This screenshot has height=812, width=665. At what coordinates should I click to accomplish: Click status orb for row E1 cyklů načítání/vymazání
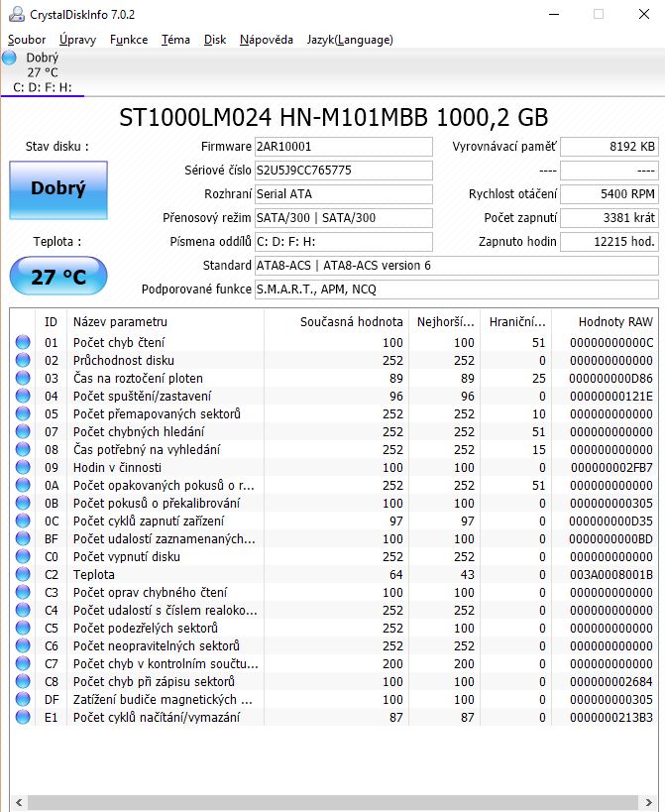[x=23, y=717]
